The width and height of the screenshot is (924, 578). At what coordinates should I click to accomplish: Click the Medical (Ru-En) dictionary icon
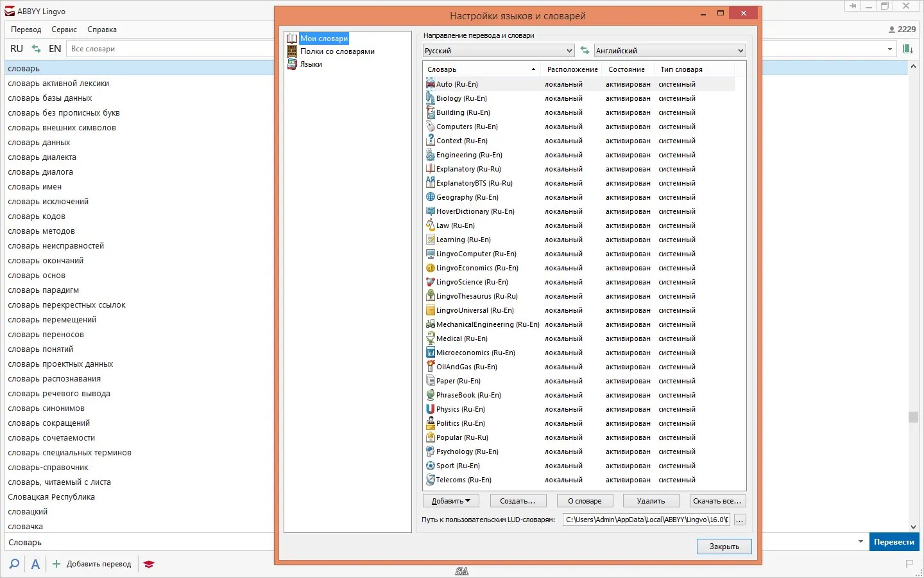coord(431,338)
